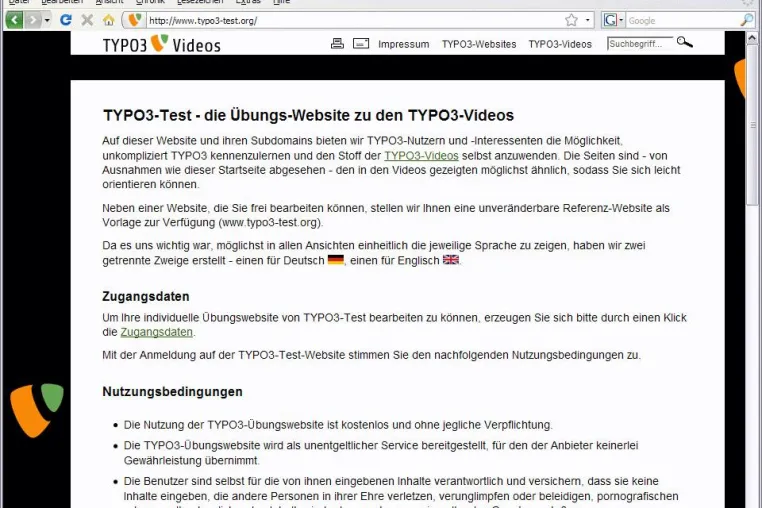Click the envelope icon in the page header
762x508 pixels.
pyautogui.click(x=361, y=43)
